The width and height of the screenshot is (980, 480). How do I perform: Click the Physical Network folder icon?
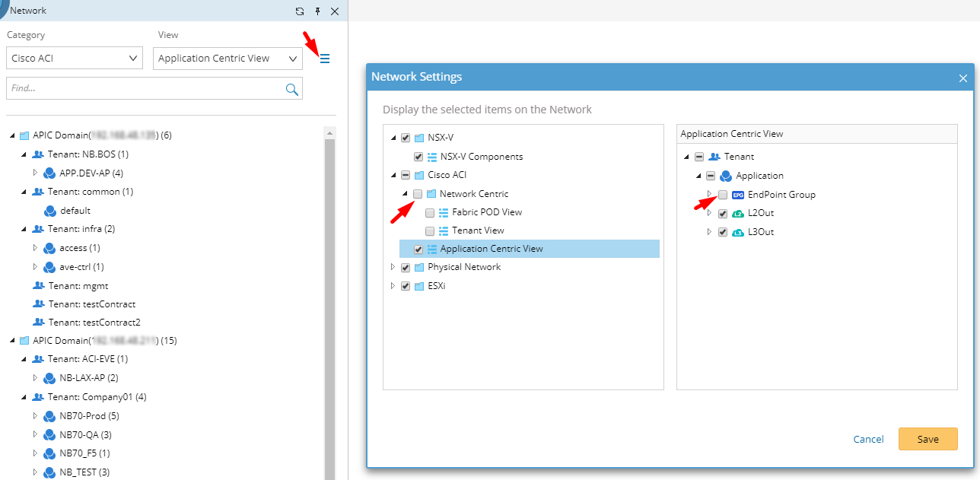(418, 267)
